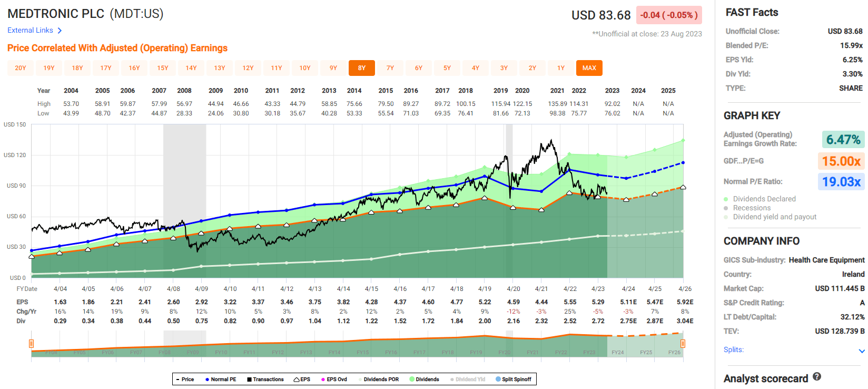The width and height of the screenshot is (868, 389).
Task: Select the 18Y time range tab
Action: pyautogui.click(x=77, y=68)
